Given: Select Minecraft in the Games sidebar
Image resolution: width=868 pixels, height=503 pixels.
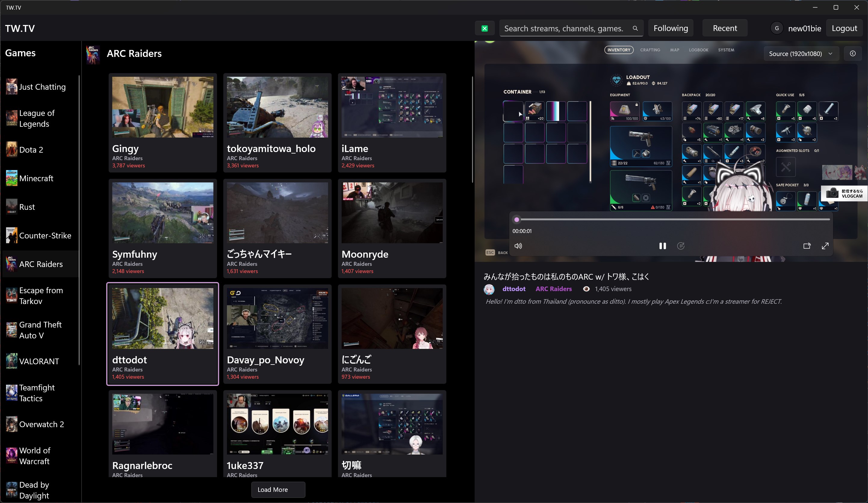Looking at the screenshot, I should pos(41,178).
